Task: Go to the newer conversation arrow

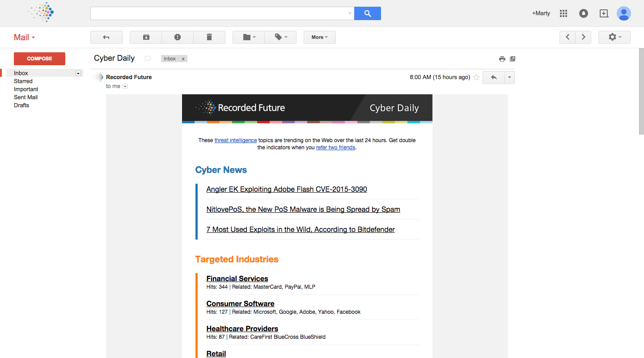Action: click(568, 37)
